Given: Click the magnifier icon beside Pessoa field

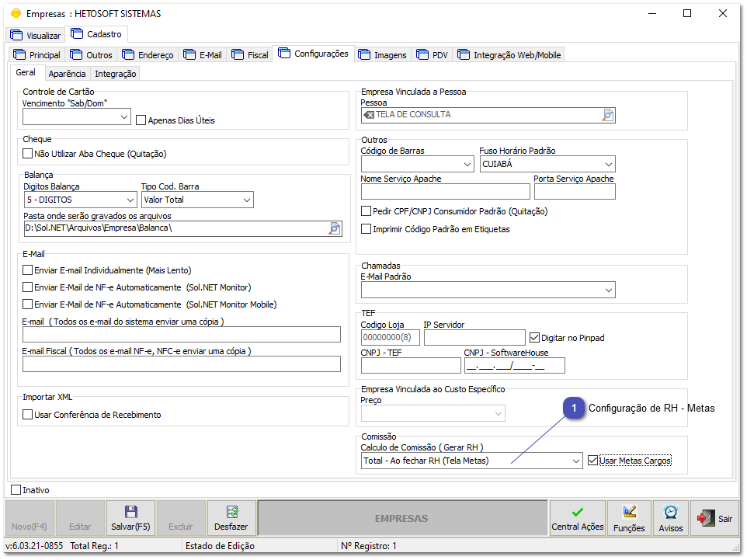Looking at the screenshot, I should point(607,114).
